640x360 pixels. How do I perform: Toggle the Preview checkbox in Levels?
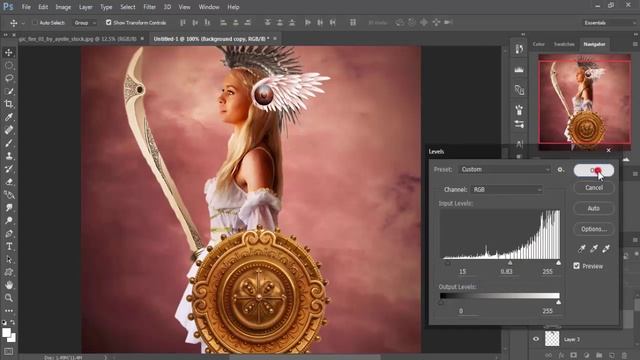pos(576,266)
